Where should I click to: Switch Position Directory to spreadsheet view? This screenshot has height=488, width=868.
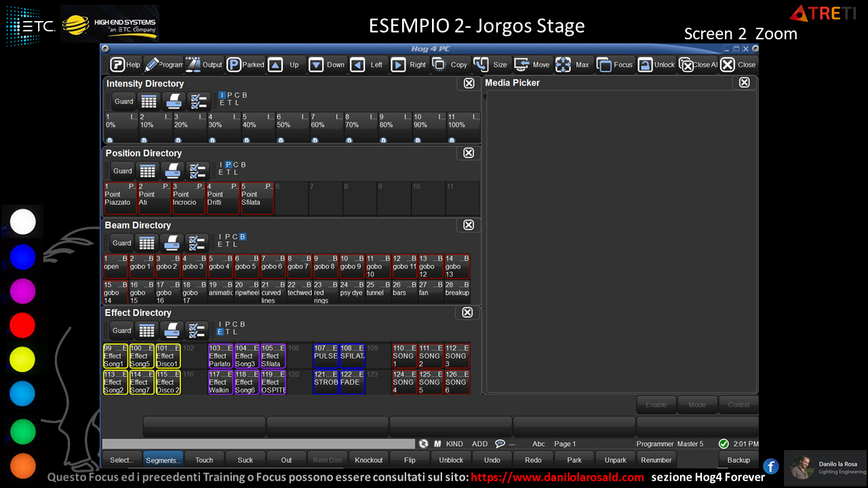click(x=149, y=171)
